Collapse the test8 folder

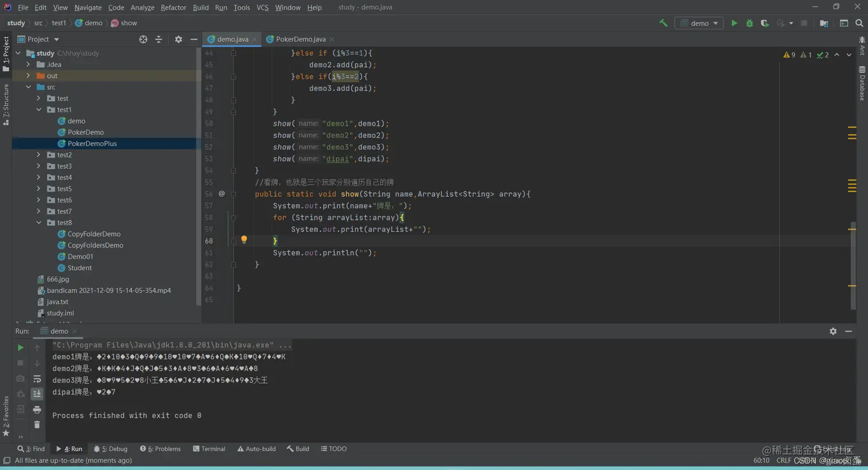[x=39, y=223]
